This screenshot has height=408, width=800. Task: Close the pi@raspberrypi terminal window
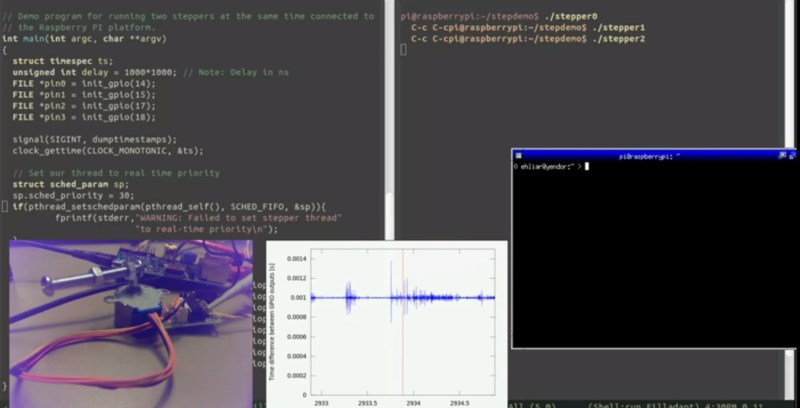point(791,156)
